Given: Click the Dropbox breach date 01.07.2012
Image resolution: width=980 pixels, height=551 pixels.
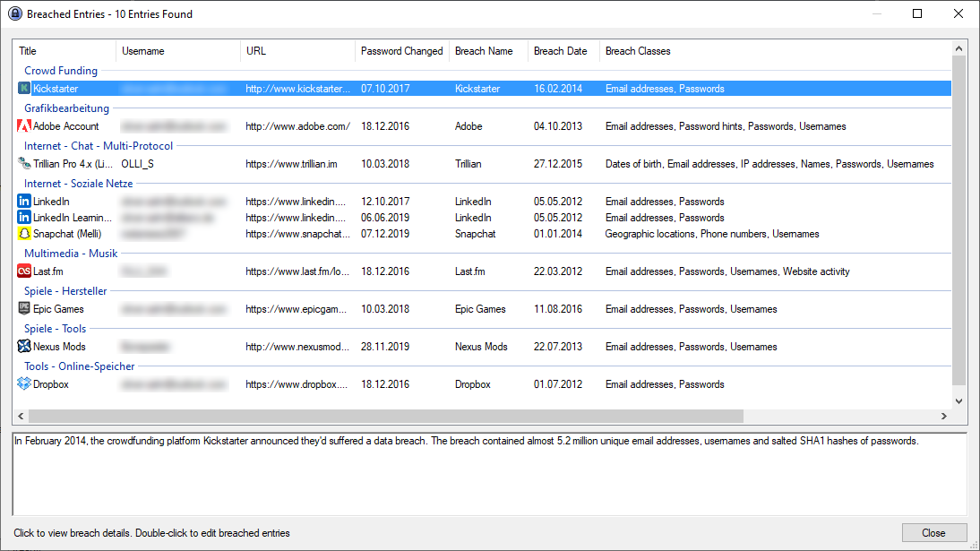Looking at the screenshot, I should click(x=557, y=384).
